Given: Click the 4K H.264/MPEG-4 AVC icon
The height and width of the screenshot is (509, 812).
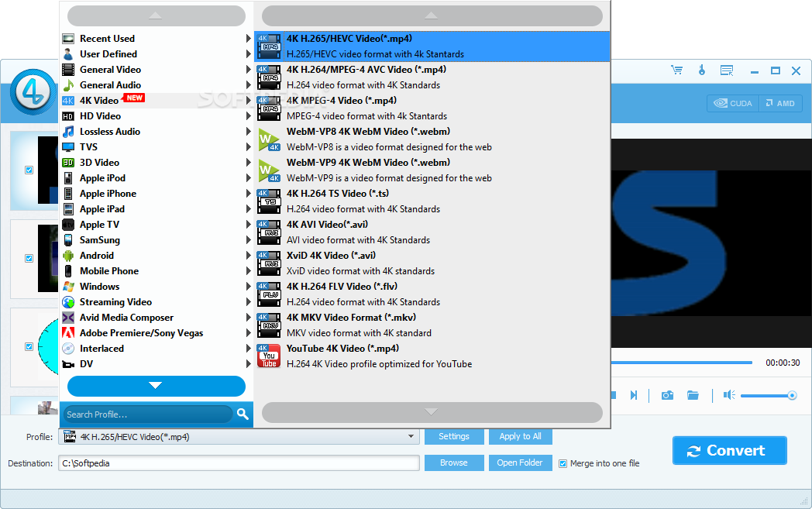Looking at the screenshot, I should [x=269, y=77].
